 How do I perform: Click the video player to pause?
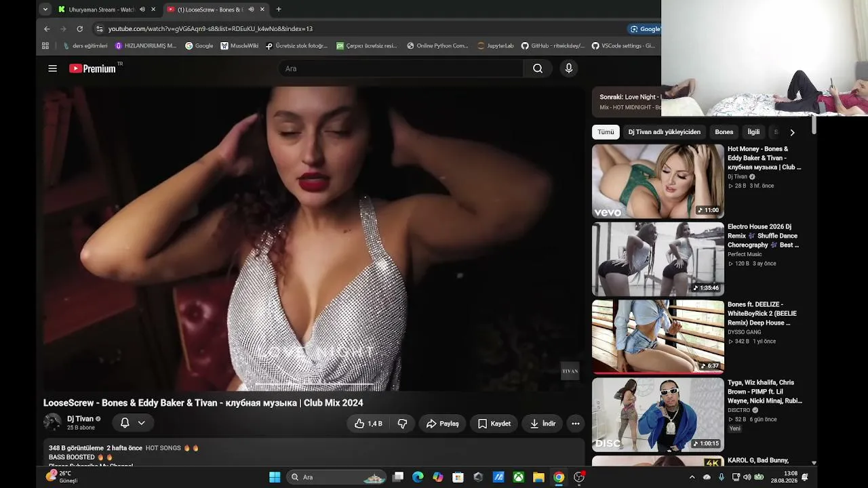click(x=313, y=239)
